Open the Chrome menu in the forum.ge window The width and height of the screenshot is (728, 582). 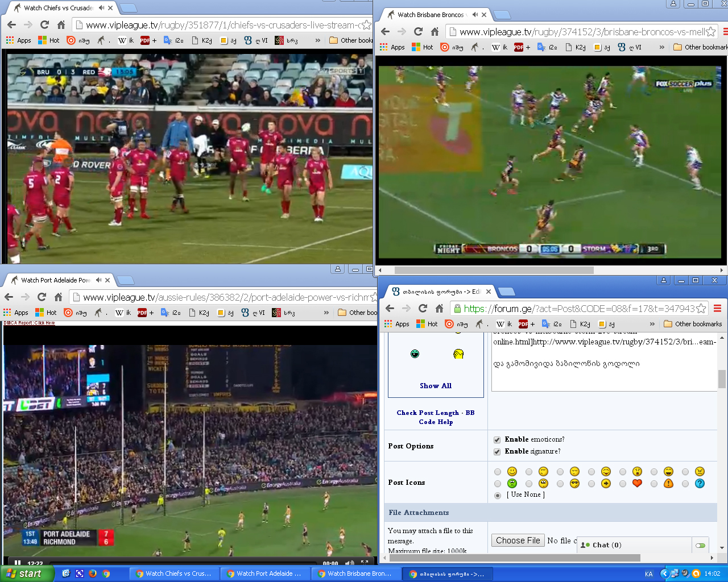(x=717, y=309)
